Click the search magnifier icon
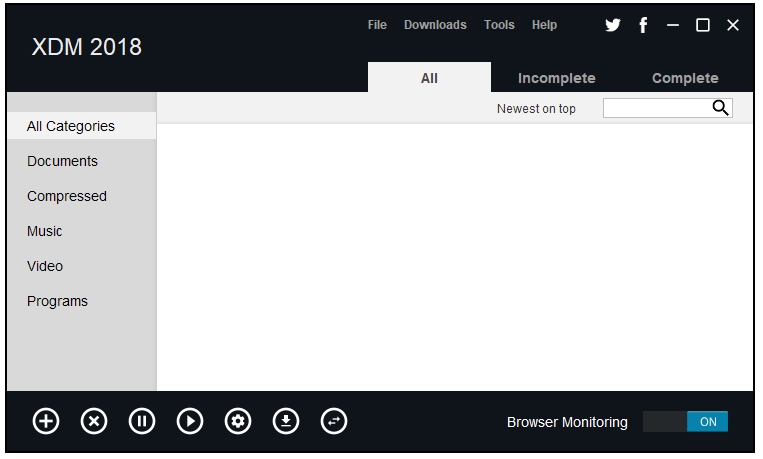This screenshot has height=459, width=763. pos(721,108)
